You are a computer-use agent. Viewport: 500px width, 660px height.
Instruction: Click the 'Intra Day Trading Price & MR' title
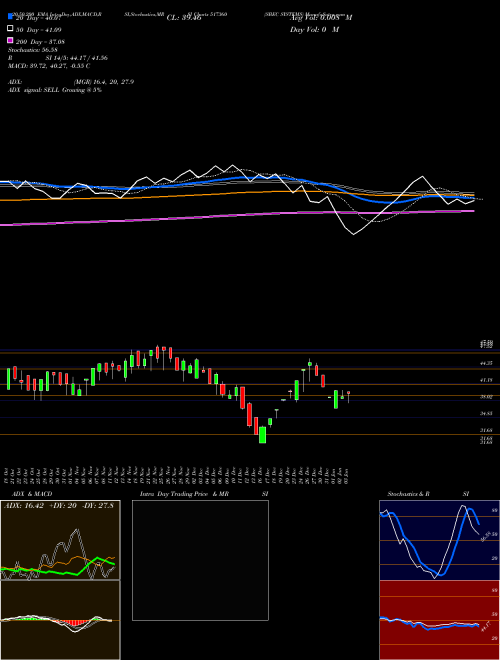coord(184,494)
